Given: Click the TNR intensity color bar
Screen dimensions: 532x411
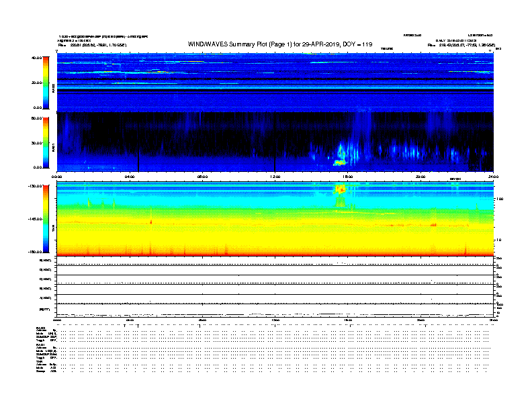Looking at the screenshot, I should tap(46, 219).
